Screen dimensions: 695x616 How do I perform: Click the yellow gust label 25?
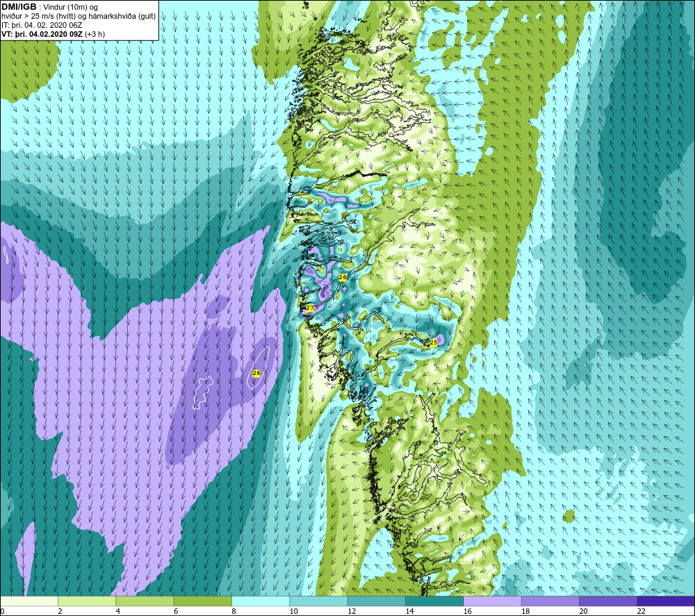pyautogui.click(x=434, y=342)
